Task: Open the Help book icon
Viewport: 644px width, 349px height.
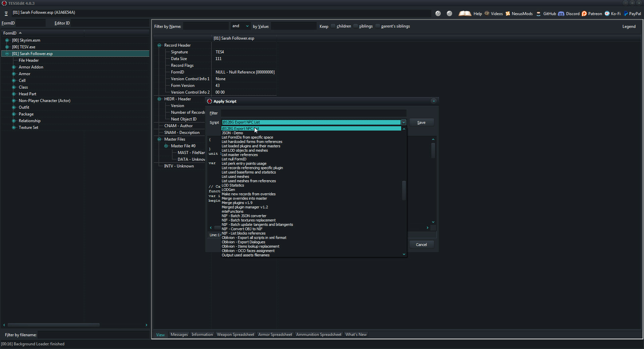Action: click(x=465, y=13)
